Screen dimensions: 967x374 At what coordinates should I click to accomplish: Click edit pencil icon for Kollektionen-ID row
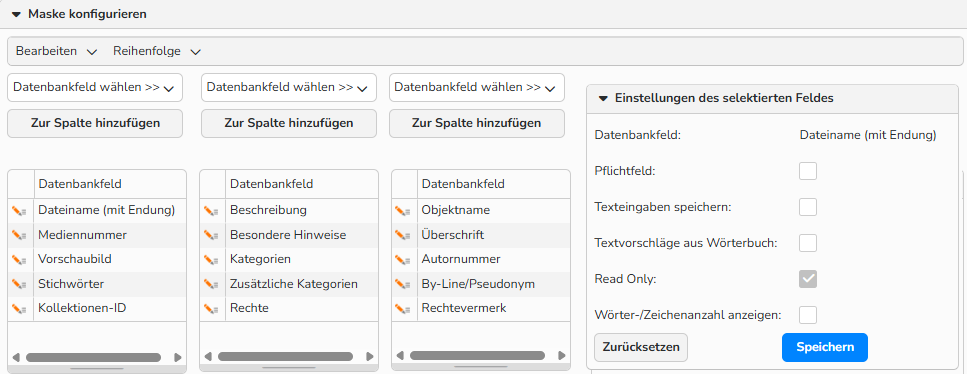coord(19,309)
